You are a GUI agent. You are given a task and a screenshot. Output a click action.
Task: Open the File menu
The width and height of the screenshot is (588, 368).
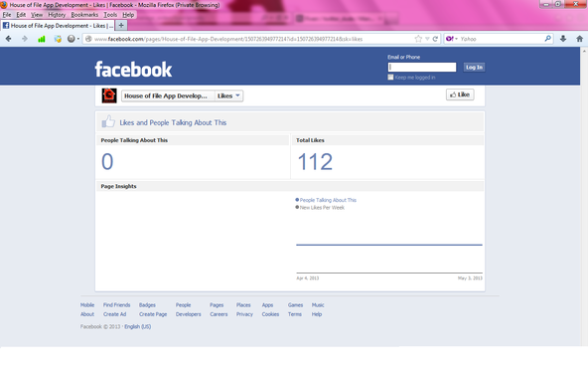(7, 15)
